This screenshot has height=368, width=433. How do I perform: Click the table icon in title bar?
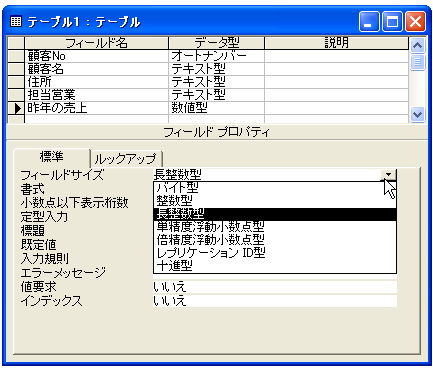point(16,22)
